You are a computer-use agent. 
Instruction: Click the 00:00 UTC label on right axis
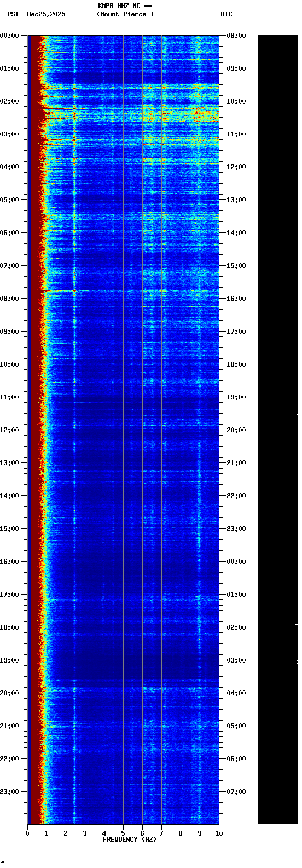click(236, 562)
